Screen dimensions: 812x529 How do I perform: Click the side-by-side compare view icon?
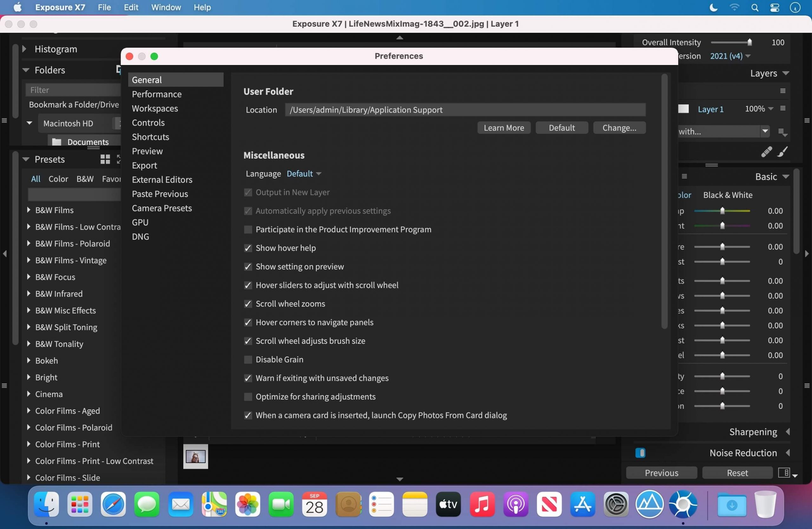pos(784,472)
